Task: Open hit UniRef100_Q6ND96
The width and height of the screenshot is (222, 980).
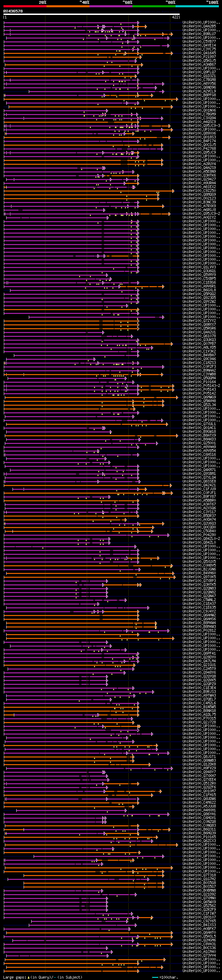Action: pos(199,88)
